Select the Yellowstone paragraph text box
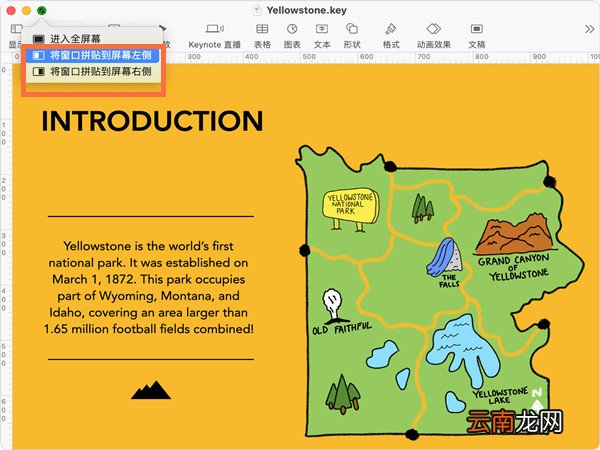Screen dimensions: 600x450 pyautogui.click(x=149, y=287)
